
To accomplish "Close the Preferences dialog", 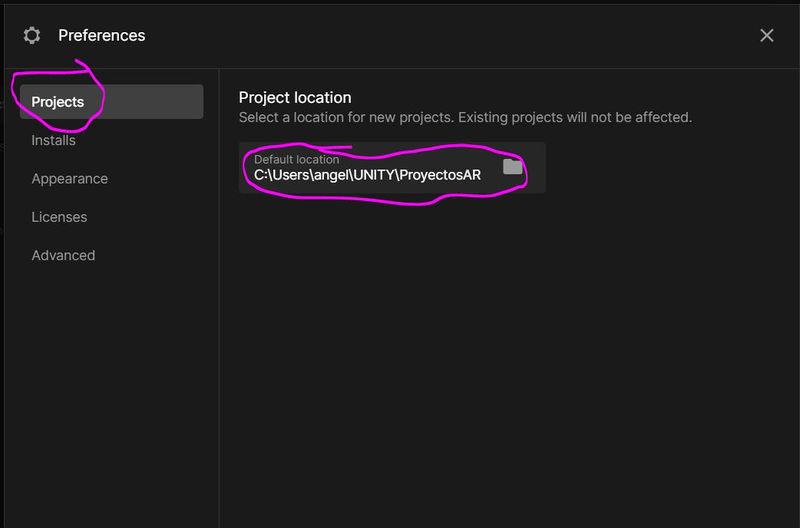I will [x=766, y=35].
